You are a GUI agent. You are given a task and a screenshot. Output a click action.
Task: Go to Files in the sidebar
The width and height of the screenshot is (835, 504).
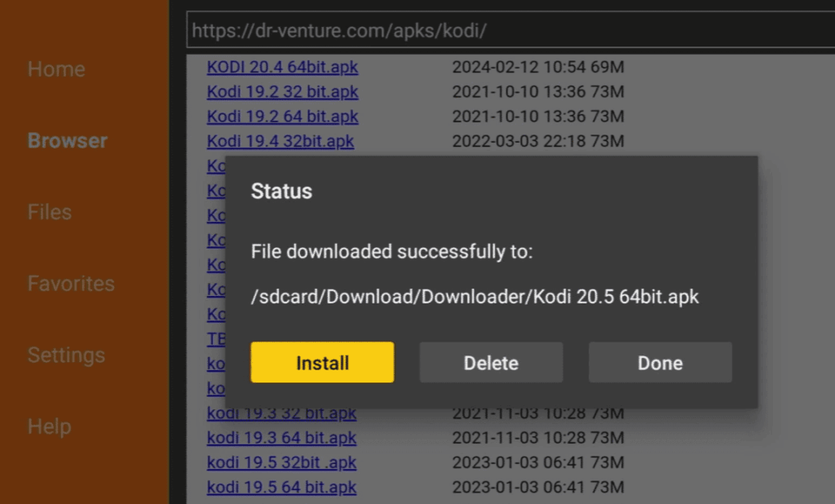(50, 212)
